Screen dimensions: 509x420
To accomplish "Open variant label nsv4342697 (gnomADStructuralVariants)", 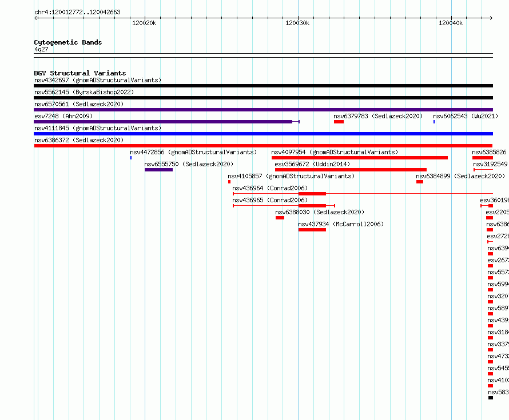I will (x=98, y=80).
